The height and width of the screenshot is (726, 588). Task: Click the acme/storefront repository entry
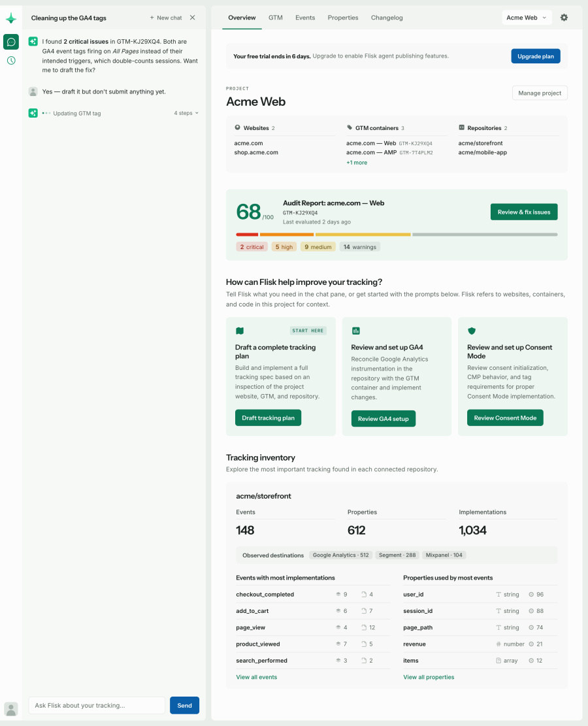point(480,143)
